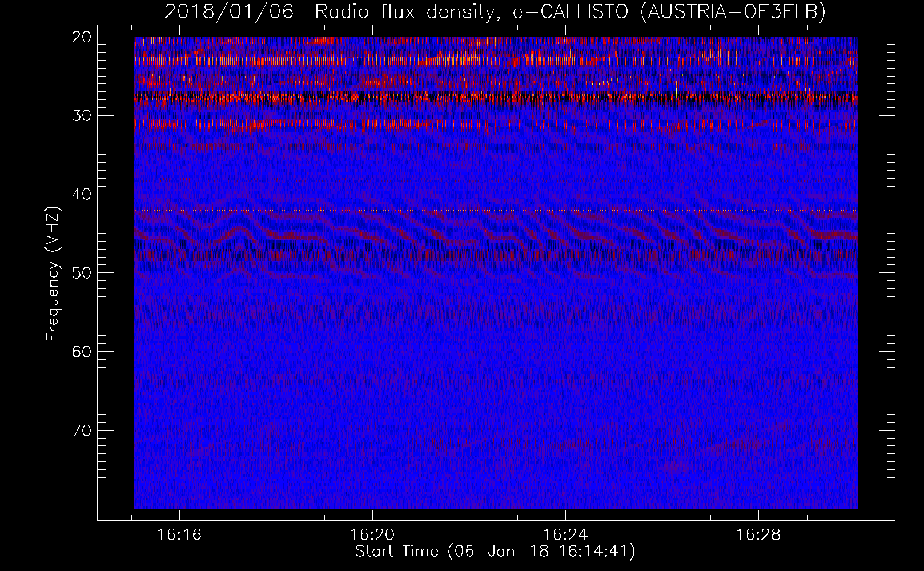Click the 30 frequency tick label
The image size is (924, 571).
coord(82,115)
